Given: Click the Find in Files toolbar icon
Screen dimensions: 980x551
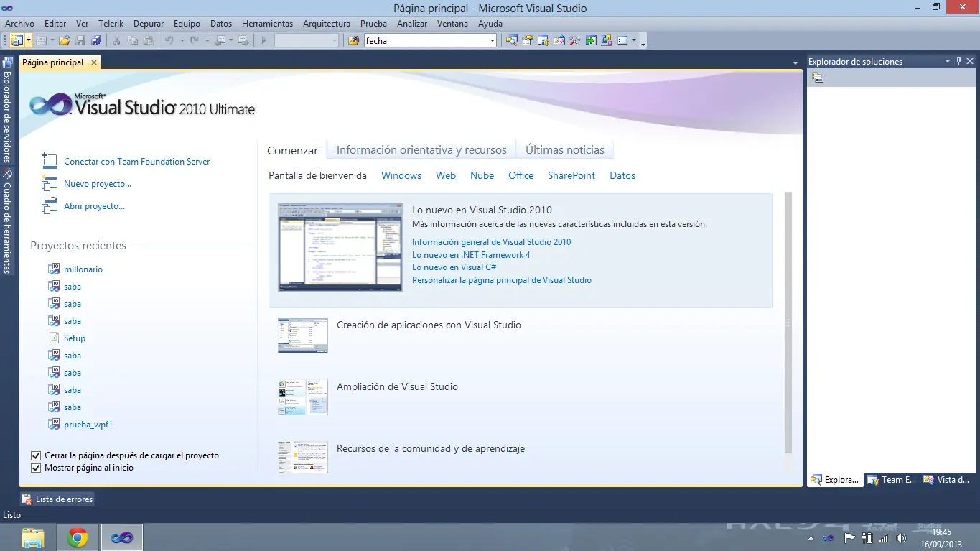Looking at the screenshot, I should [x=354, y=41].
